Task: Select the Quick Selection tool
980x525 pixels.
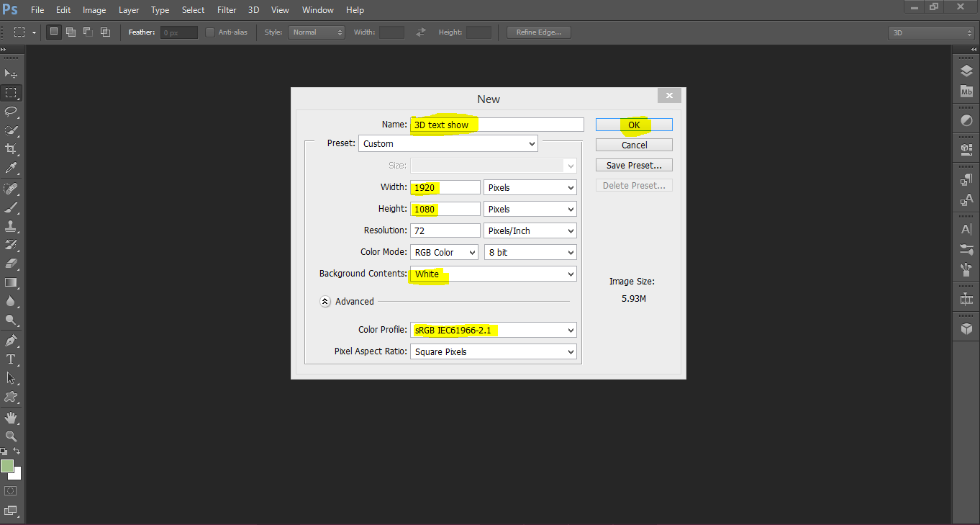Action: point(11,130)
